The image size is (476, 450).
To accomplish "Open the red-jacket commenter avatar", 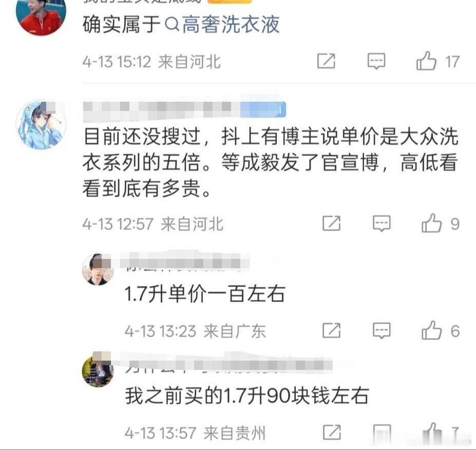I will 41,16.
